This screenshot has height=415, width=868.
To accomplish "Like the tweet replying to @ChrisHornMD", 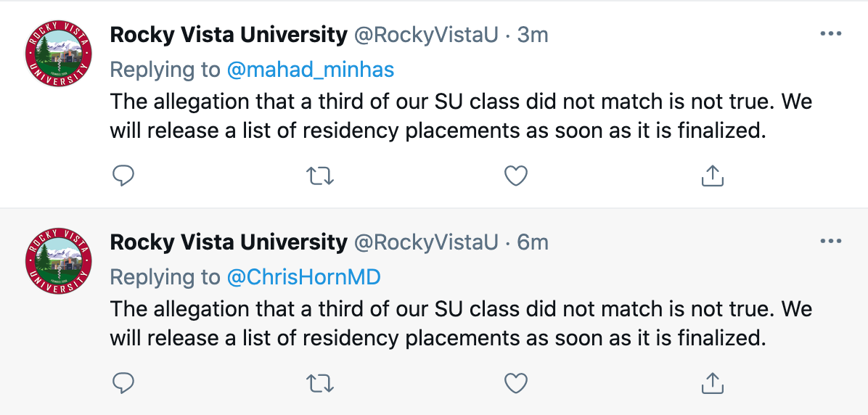I will point(515,382).
